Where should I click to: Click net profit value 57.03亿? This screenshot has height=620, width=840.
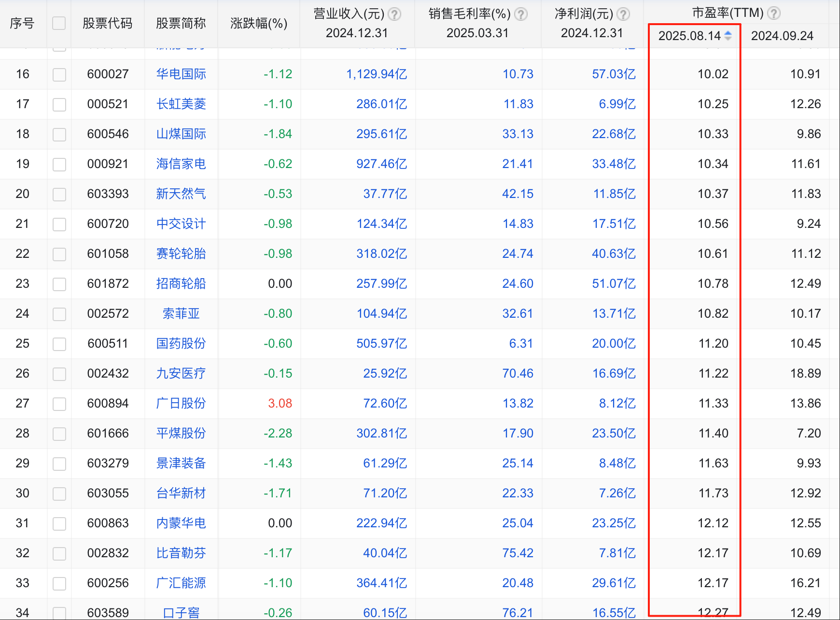pos(614,74)
